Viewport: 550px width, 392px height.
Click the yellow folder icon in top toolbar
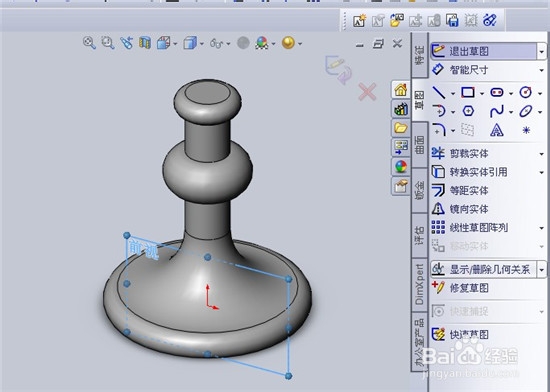pyautogui.click(x=396, y=20)
